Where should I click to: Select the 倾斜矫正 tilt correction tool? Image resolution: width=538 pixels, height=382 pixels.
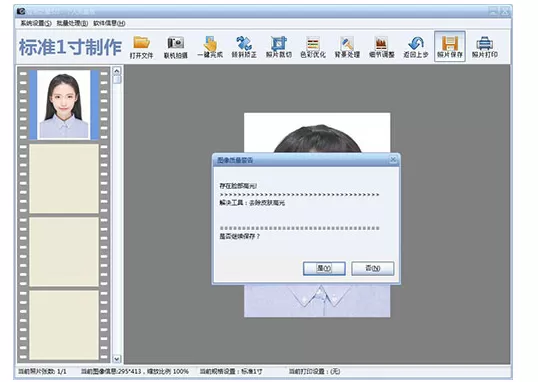coord(244,47)
